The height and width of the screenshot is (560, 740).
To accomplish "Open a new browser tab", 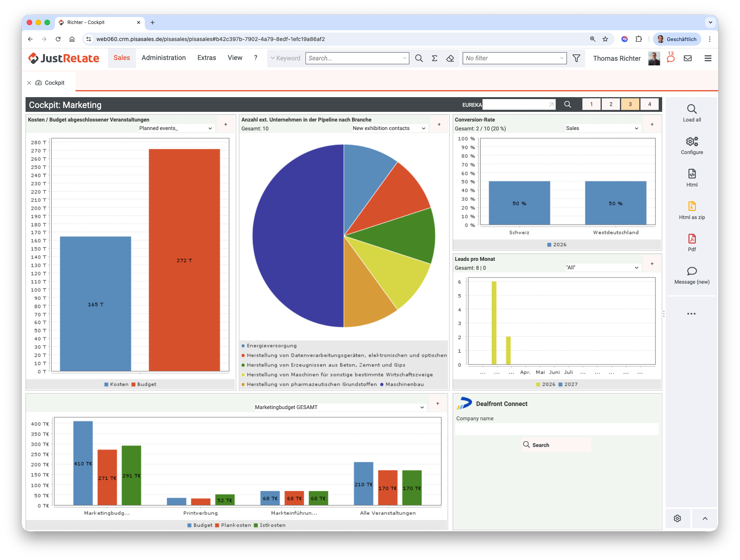I will coord(153,22).
